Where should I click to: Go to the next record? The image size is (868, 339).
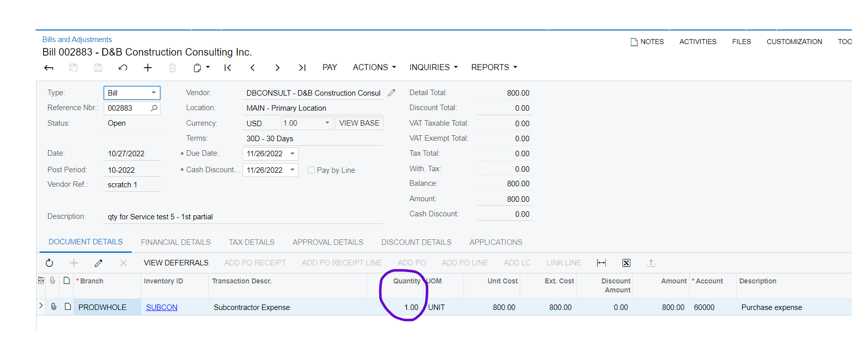pos(277,68)
